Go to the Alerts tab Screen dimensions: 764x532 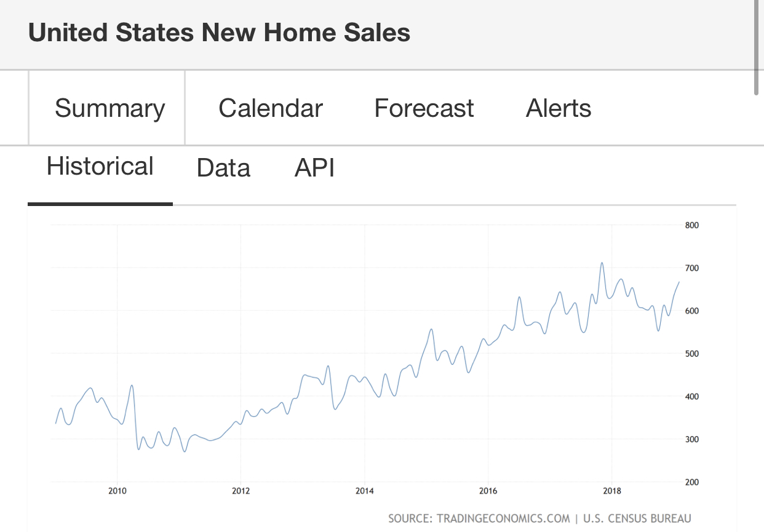coord(559,108)
